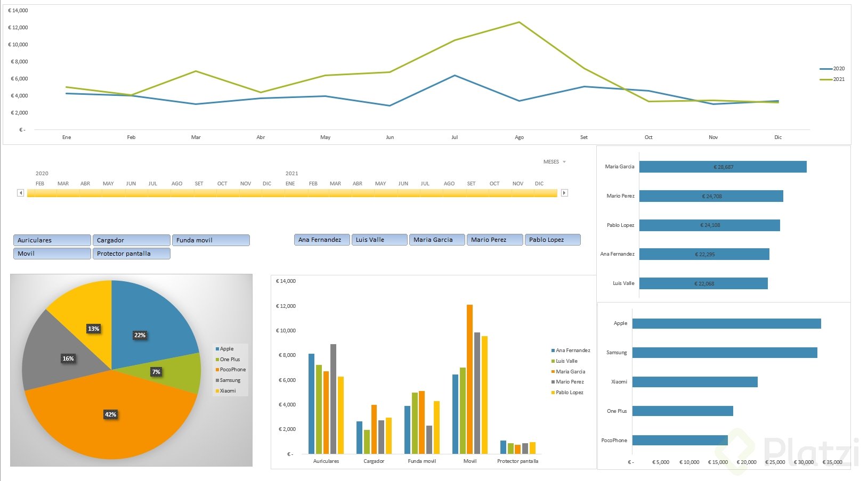Click the Apple brand sales bar
The width and height of the screenshot is (868, 481).
point(727,323)
